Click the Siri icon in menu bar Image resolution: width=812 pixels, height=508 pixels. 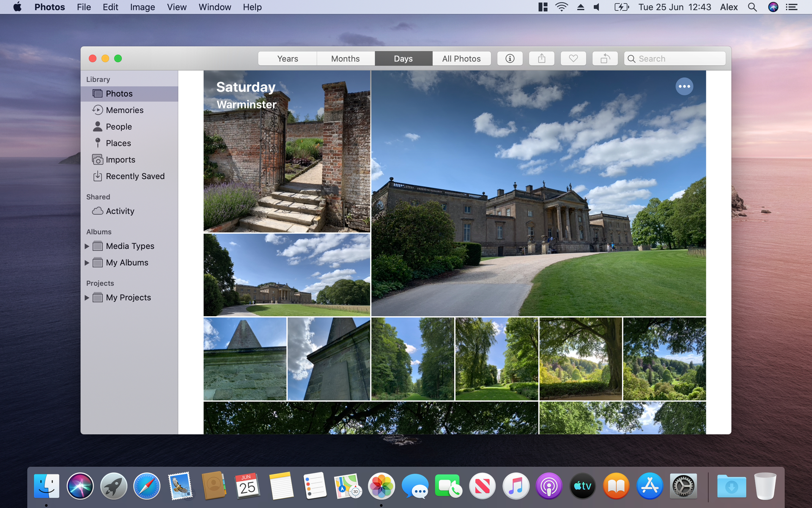pyautogui.click(x=773, y=7)
